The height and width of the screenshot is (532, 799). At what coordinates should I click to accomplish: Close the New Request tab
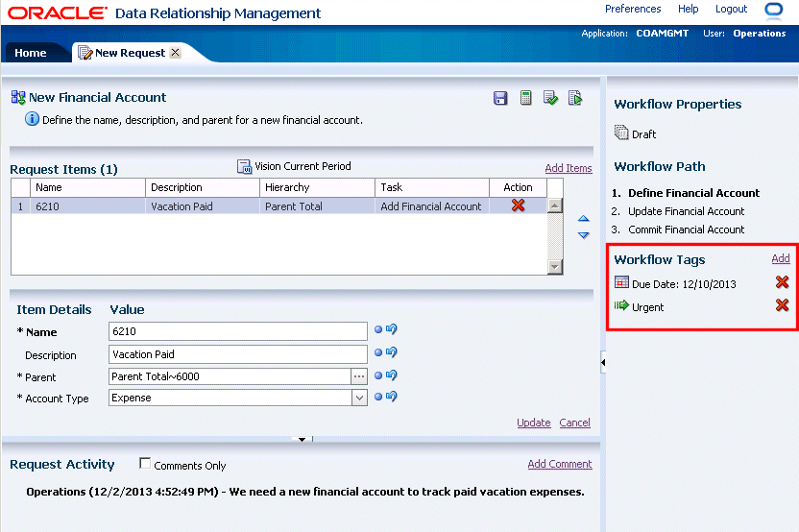pos(175,53)
